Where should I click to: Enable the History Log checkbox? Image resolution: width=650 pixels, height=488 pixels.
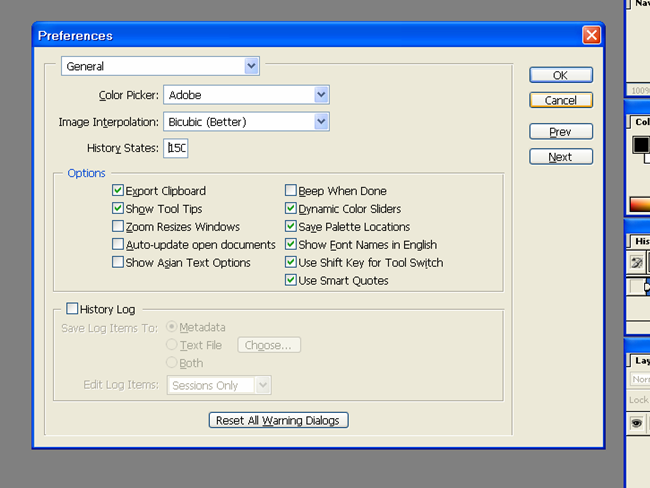(x=72, y=309)
